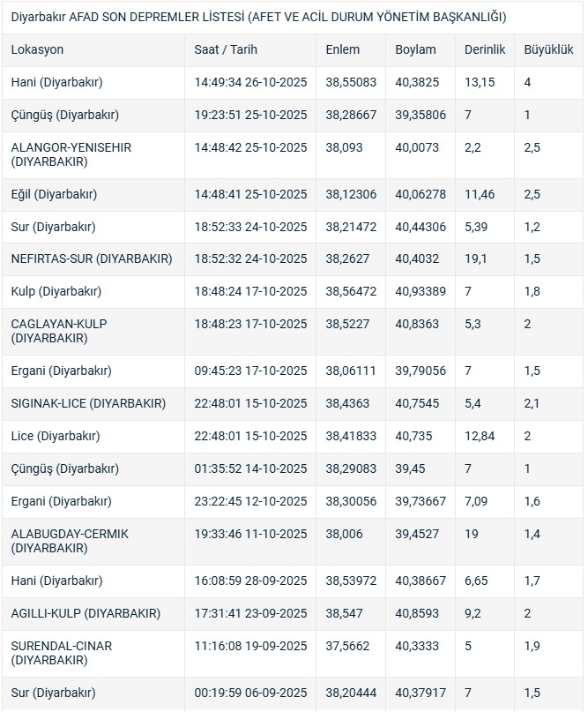This screenshot has height=712, width=588.
Task: Click the Enlem column header
Action: 342,50
